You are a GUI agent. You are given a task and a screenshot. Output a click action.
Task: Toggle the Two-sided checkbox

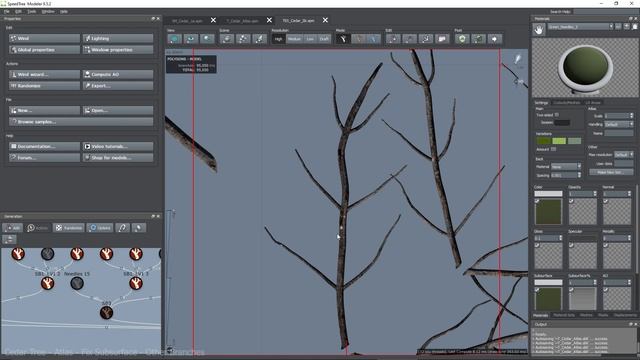click(557, 115)
